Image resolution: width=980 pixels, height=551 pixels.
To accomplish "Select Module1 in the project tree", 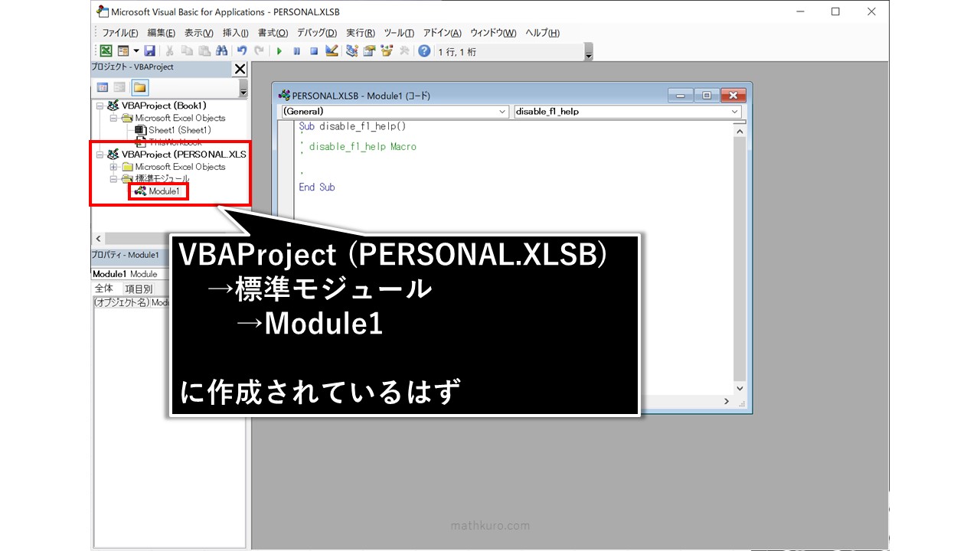I will tap(164, 191).
